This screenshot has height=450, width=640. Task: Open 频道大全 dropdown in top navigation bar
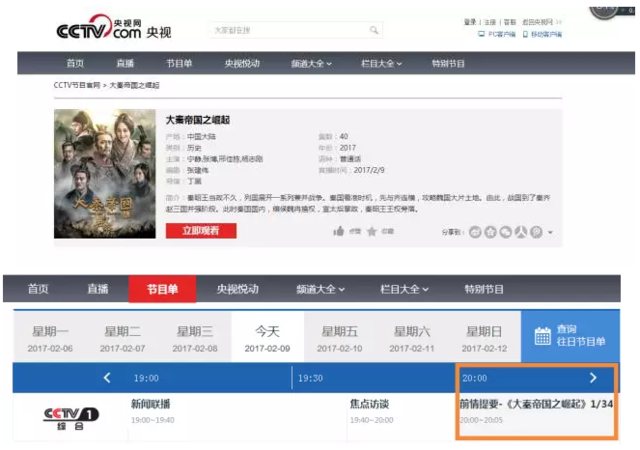311,63
